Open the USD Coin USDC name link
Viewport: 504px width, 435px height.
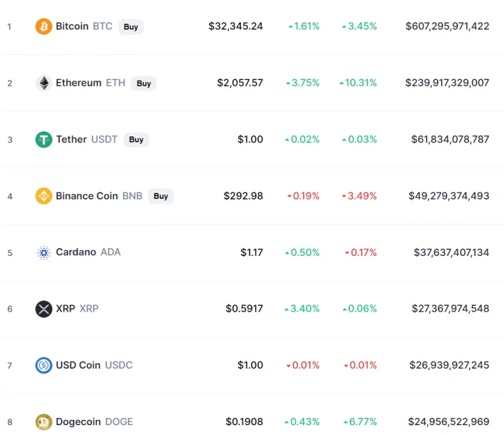(94, 365)
